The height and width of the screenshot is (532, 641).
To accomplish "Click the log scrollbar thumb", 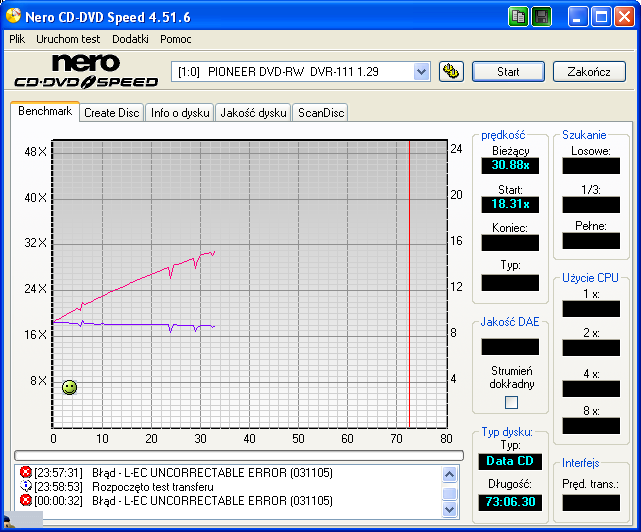I will click(x=449, y=493).
